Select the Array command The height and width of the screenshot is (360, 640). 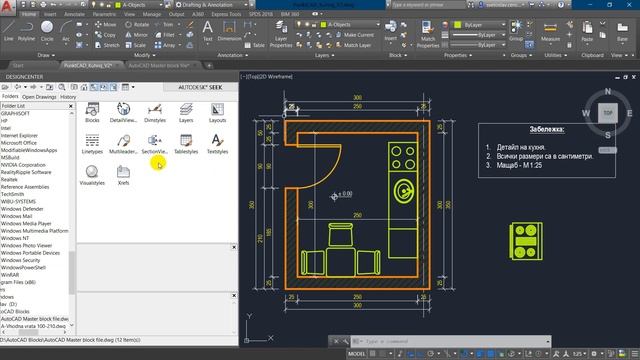point(165,45)
